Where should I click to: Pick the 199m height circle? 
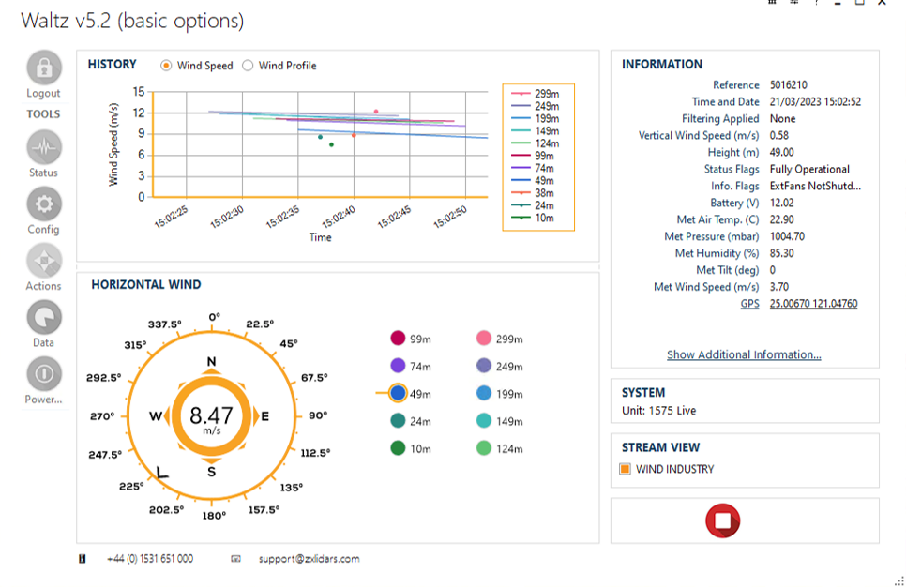484,394
